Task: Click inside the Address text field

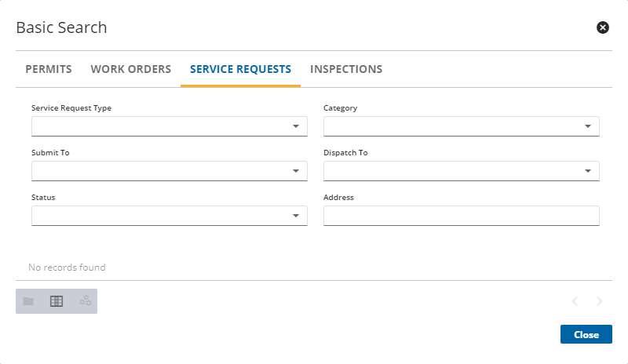Action: (x=461, y=216)
